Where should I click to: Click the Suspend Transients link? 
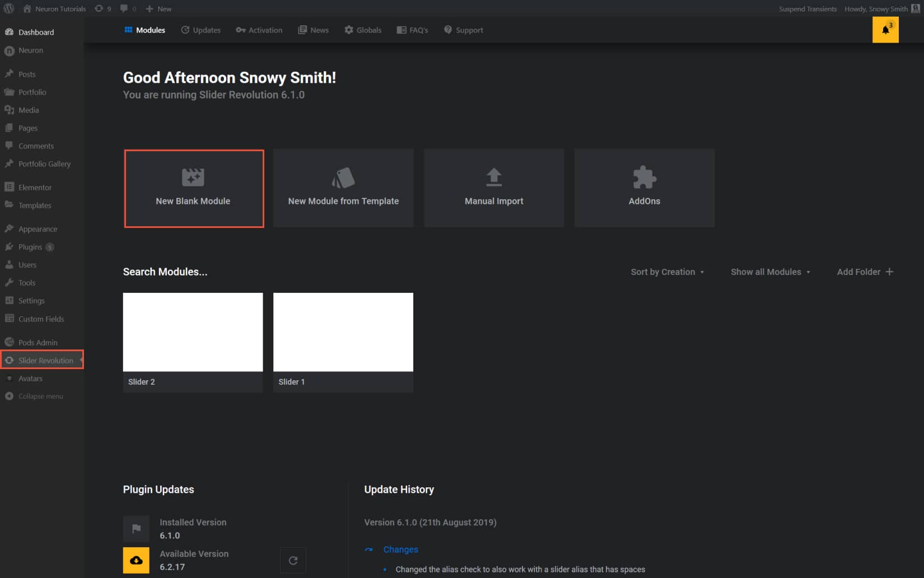808,8
